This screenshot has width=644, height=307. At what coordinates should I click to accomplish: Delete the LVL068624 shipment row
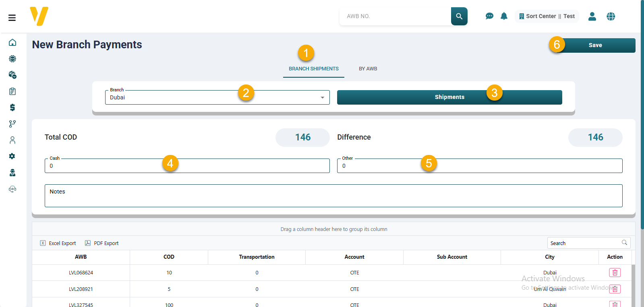[615, 273]
